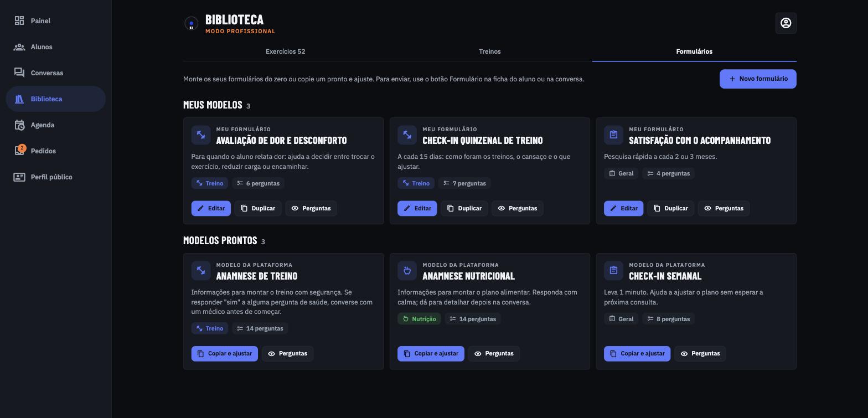Click clipboard icon of Satisfação card
The width and height of the screenshot is (868, 418).
click(x=613, y=135)
